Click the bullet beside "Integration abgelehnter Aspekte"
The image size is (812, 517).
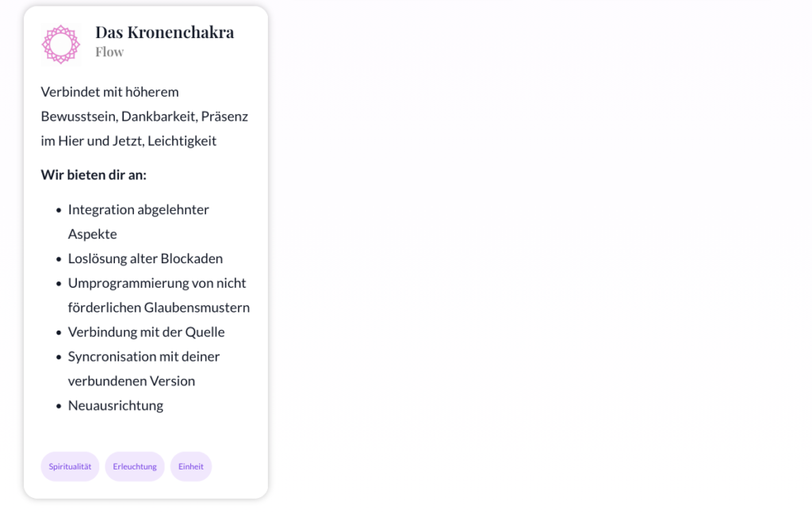coord(59,210)
